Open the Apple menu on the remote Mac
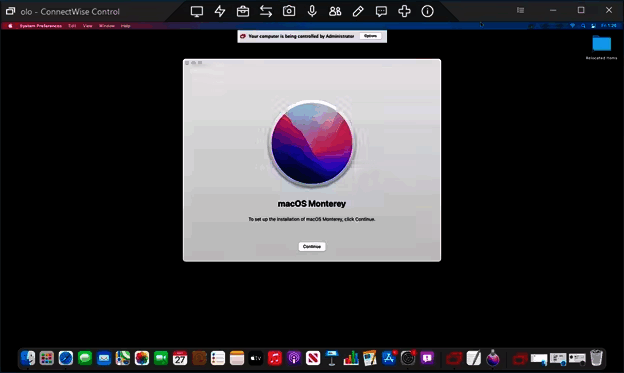 [x=10, y=26]
